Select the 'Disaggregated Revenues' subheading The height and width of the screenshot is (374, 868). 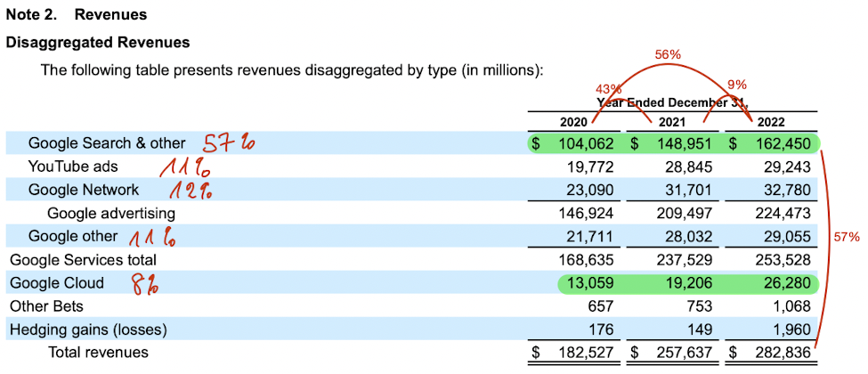pos(98,43)
